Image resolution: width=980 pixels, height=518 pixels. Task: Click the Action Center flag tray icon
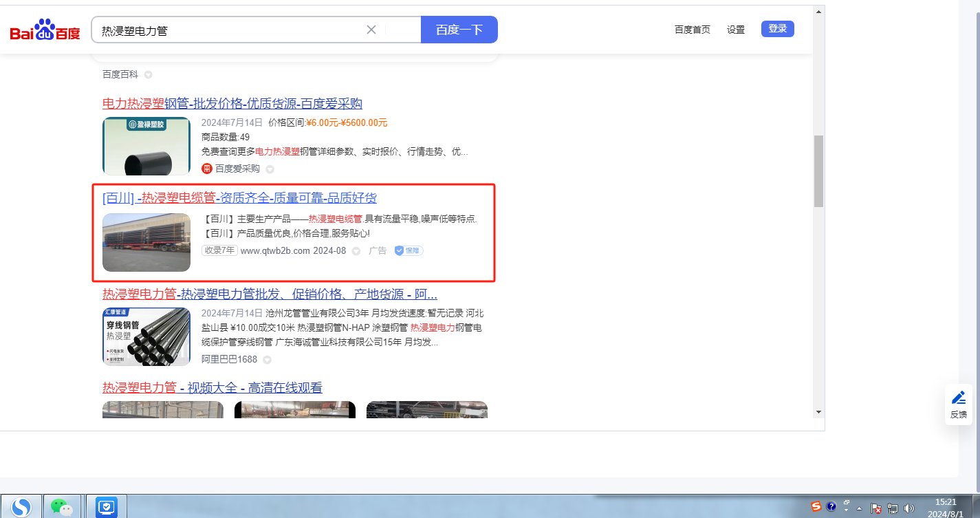pyautogui.click(x=877, y=509)
